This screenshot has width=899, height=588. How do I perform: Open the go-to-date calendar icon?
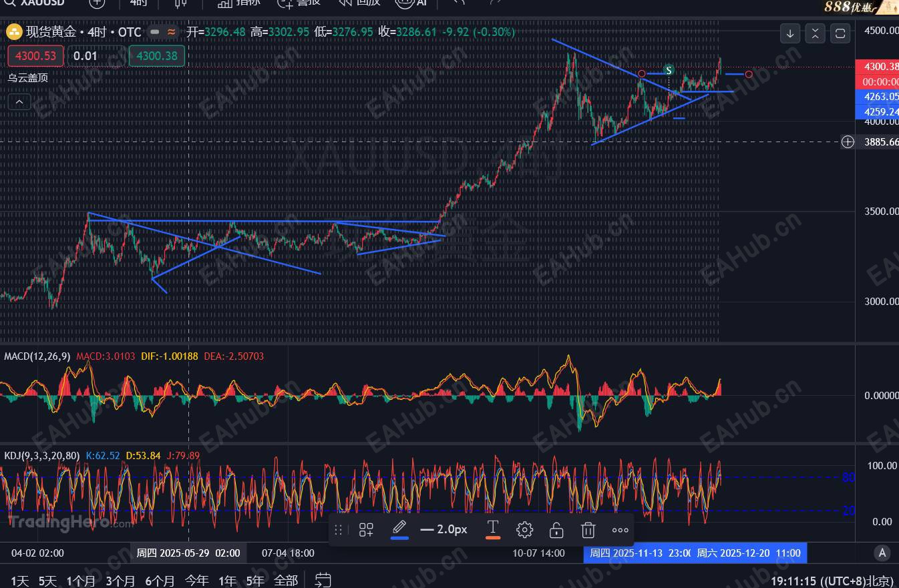point(323,580)
